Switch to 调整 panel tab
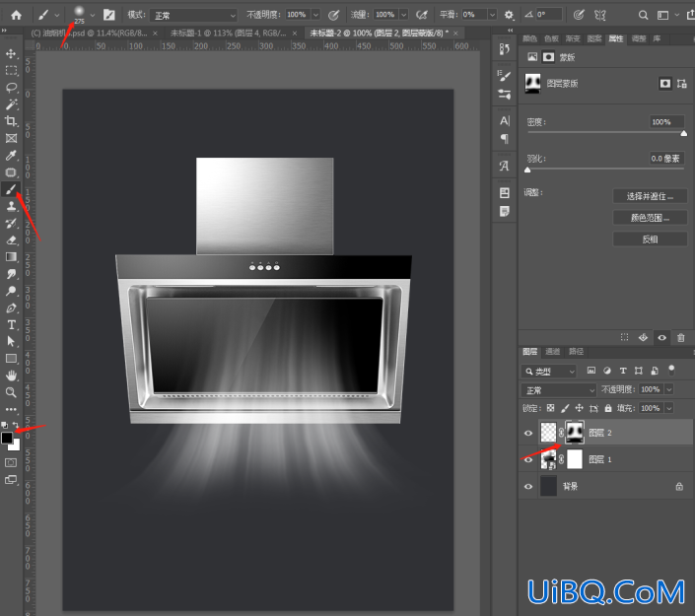Viewport: 695px width, 616px height. click(638, 39)
